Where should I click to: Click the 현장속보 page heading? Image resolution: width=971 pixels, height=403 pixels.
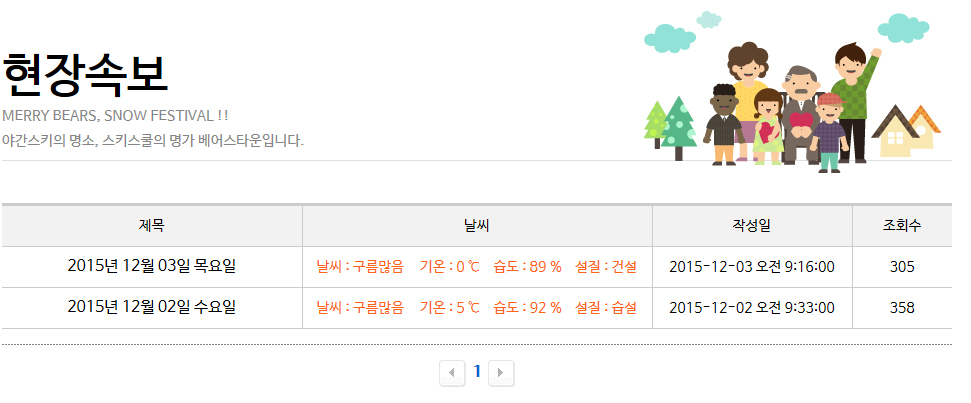(84, 72)
